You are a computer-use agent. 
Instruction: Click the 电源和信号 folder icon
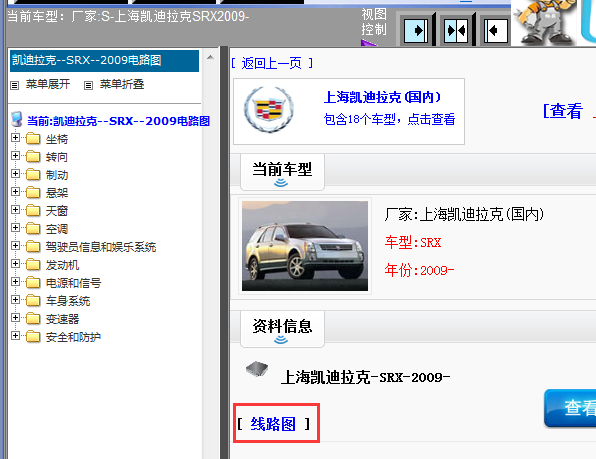(33, 283)
